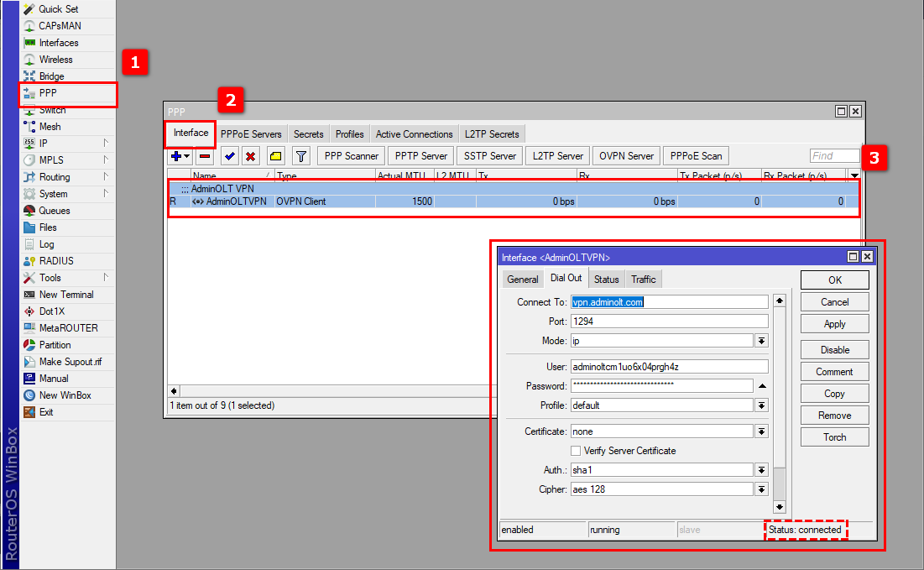The height and width of the screenshot is (570, 924).
Task: Click the blue plus add interface icon
Action: 176,156
